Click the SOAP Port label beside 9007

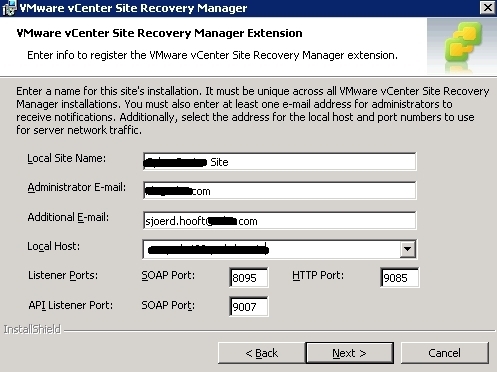168,305
